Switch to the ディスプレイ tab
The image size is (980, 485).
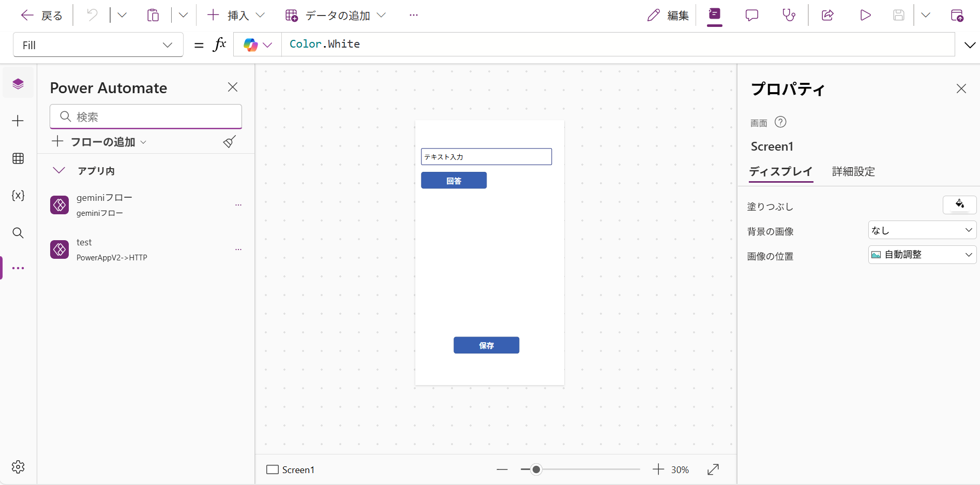click(781, 171)
